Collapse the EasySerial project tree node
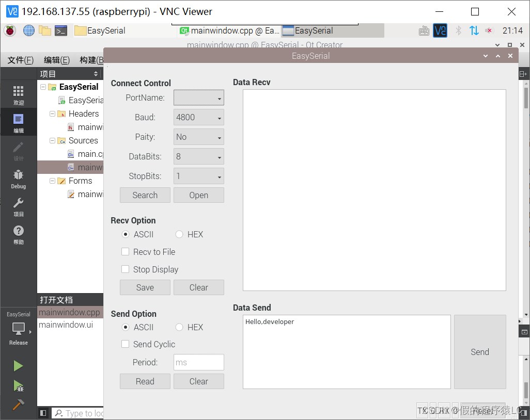This screenshot has height=420, width=530. click(43, 87)
